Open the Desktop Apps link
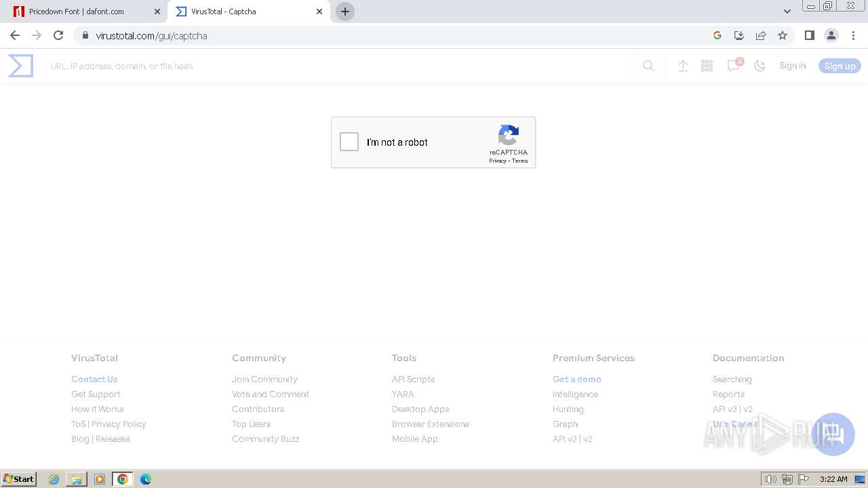This screenshot has width=868, height=488. click(x=420, y=409)
